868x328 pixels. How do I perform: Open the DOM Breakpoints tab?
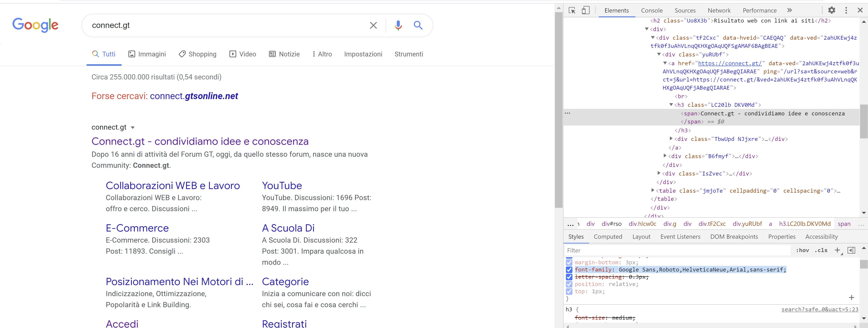coord(734,237)
